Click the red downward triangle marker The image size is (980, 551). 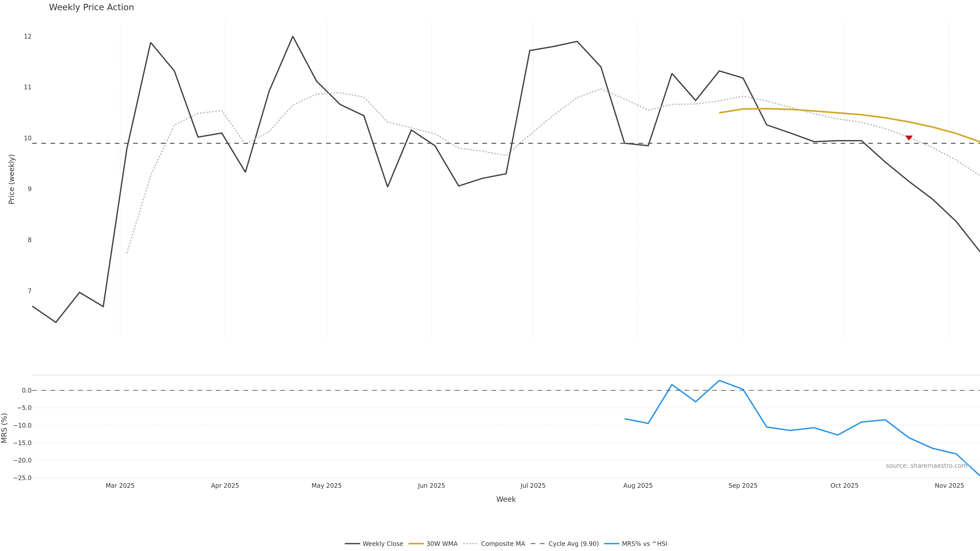tap(909, 138)
